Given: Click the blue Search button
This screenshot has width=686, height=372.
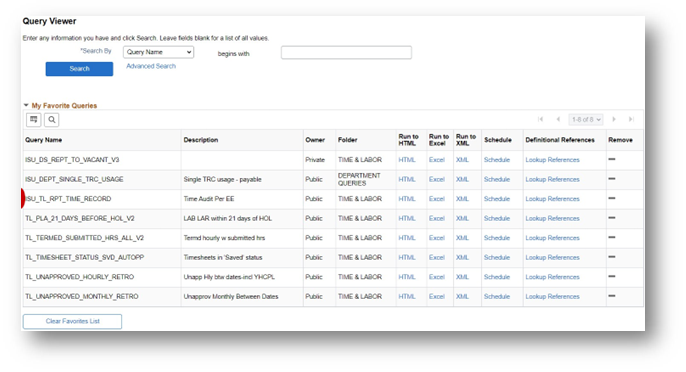Looking at the screenshot, I should (79, 69).
